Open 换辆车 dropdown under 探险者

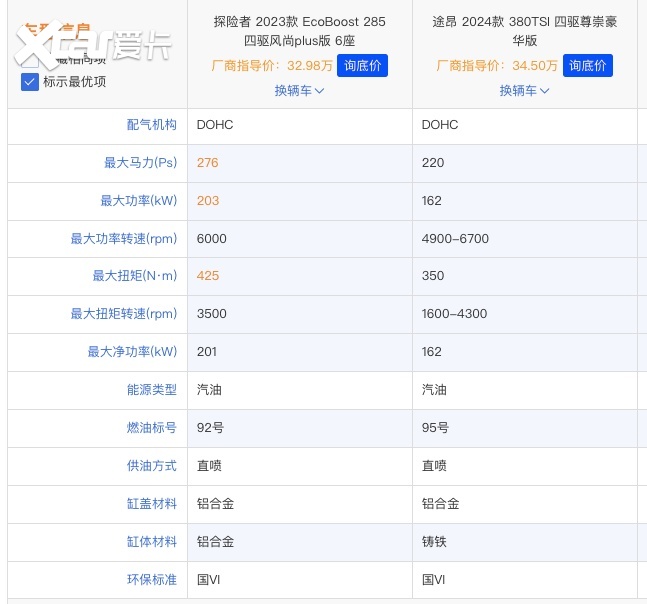pyautogui.click(x=300, y=90)
